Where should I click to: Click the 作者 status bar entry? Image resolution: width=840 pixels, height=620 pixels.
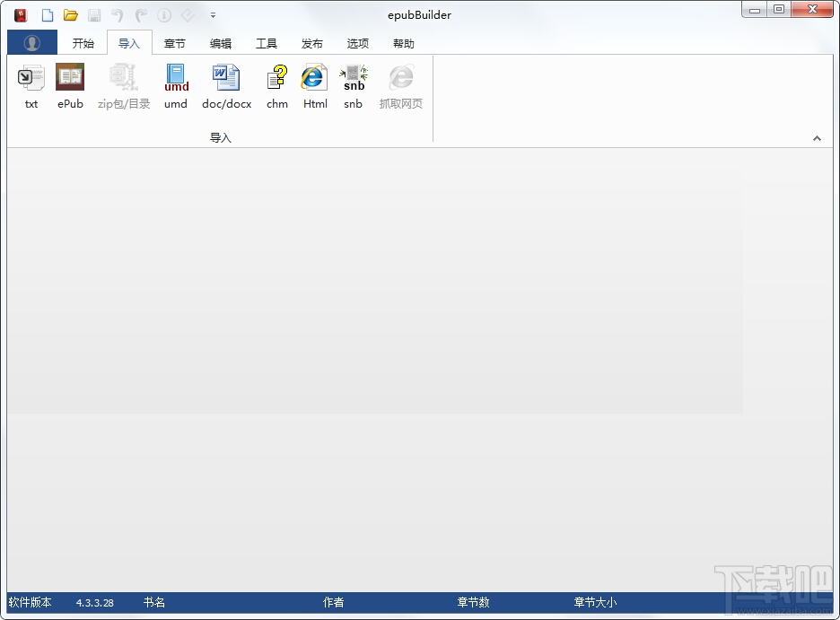pos(333,602)
